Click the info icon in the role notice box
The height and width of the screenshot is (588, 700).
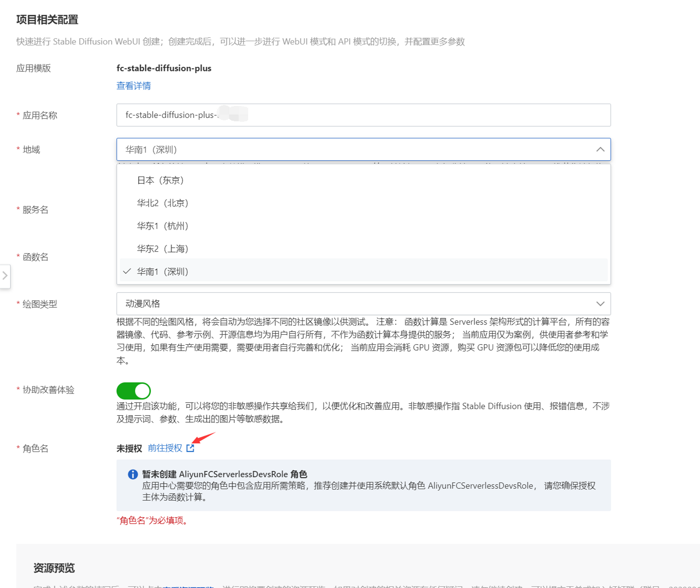click(x=133, y=474)
